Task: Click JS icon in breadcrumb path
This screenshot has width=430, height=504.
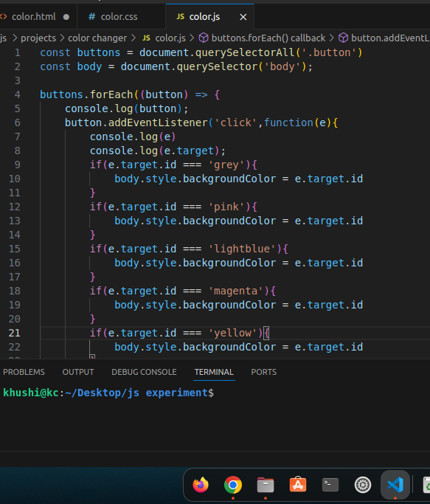Action: click(x=146, y=38)
